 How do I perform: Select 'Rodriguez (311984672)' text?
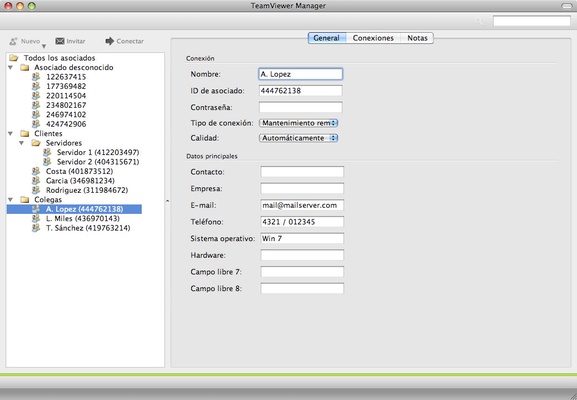click(x=87, y=190)
